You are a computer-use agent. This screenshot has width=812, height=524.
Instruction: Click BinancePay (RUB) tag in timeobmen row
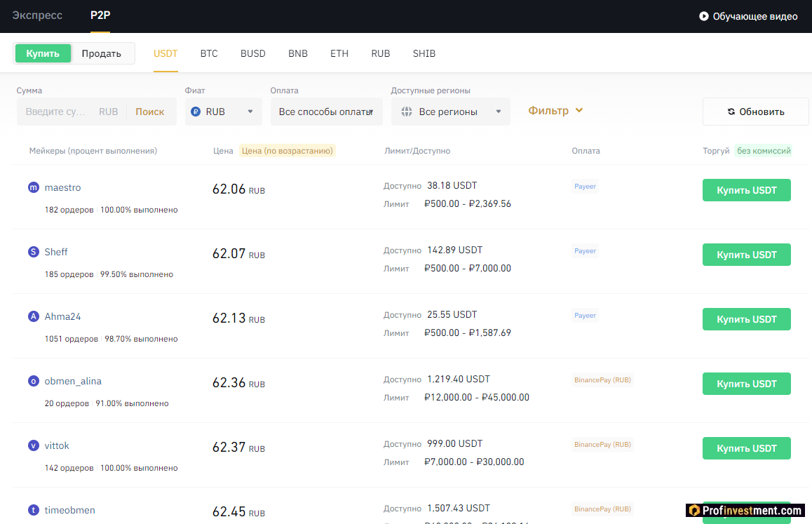602,509
